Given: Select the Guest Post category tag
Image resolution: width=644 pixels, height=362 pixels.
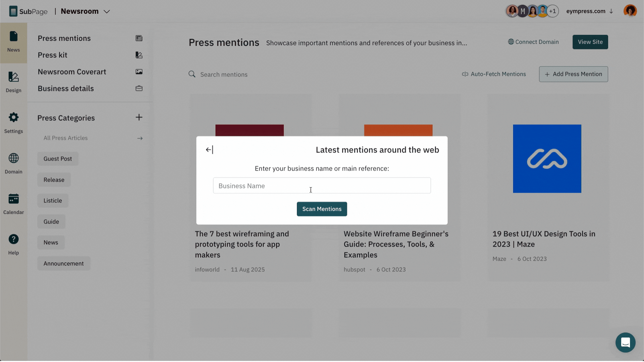Looking at the screenshot, I should tap(58, 159).
